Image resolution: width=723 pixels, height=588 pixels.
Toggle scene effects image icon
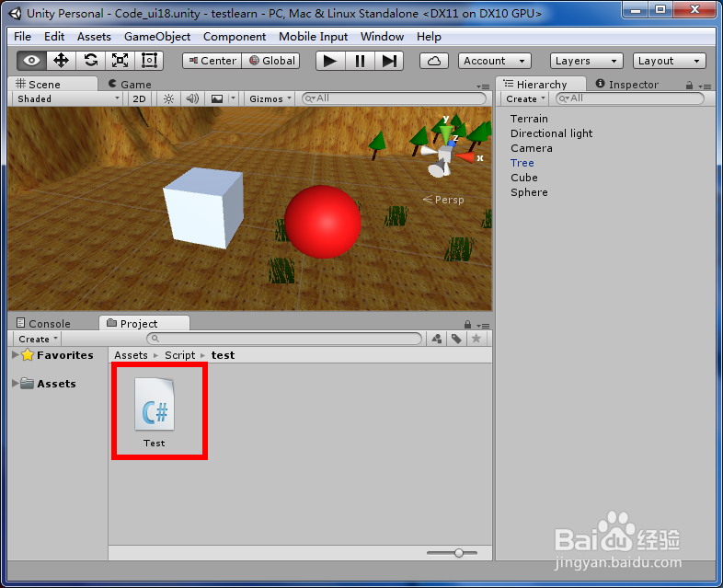click(217, 98)
